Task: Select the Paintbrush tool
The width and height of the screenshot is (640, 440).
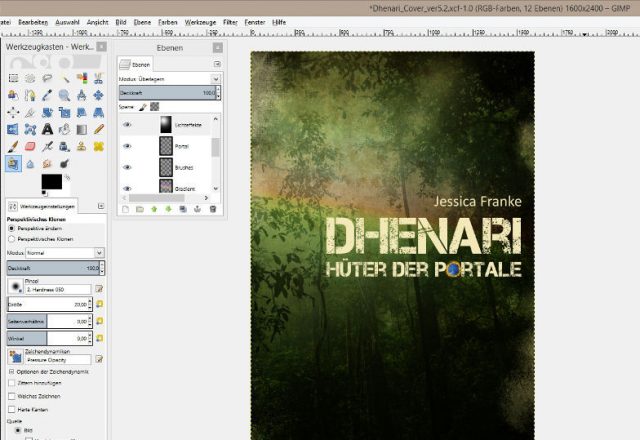Action: click(x=13, y=147)
